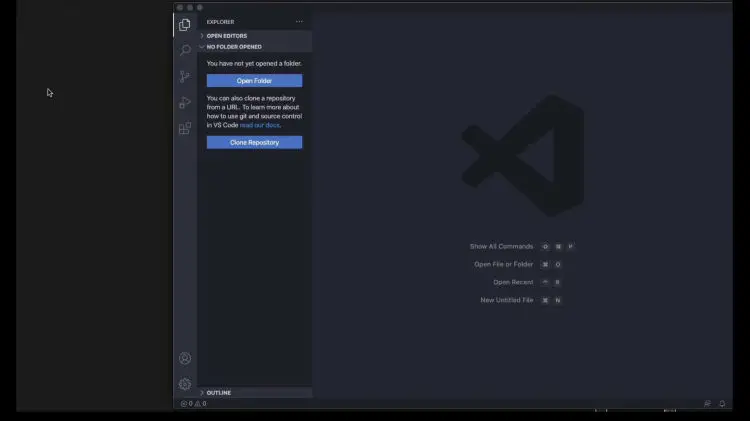Open the Run and Debug view icon
Viewport: 750px width, 421px height.
[x=185, y=102]
